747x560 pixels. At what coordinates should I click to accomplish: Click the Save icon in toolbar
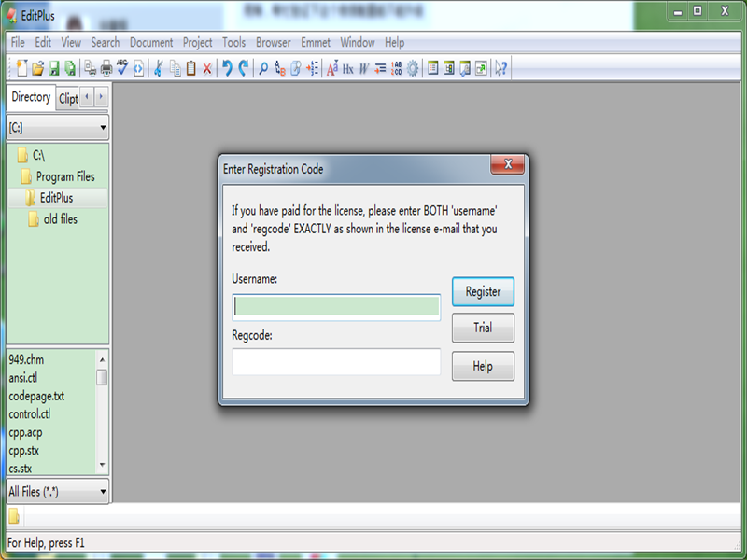pyautogui.click(x=54, y=68)
